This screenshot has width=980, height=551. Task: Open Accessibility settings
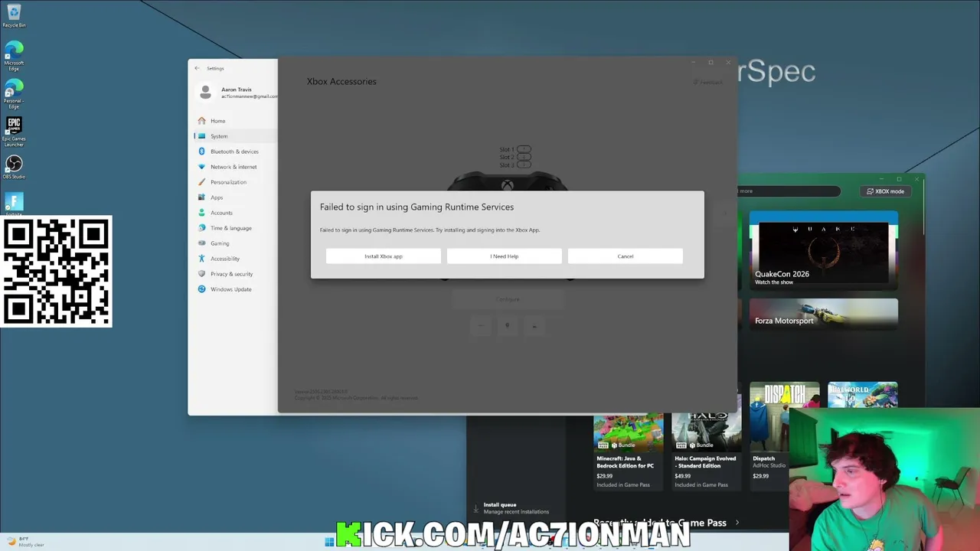(x=236, y=259)
